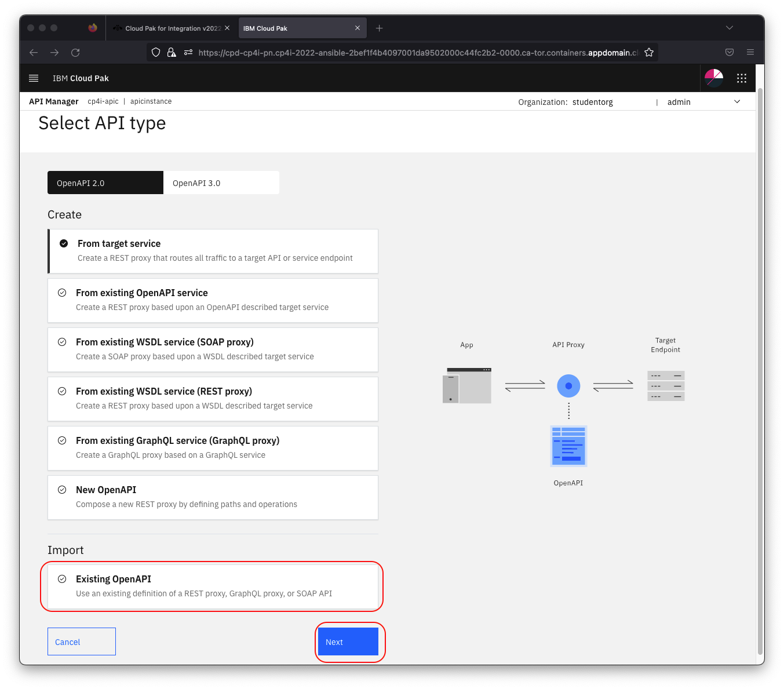Click the user avatar in header
Viewport: 784px width, 689px height.
coord(714,78)
